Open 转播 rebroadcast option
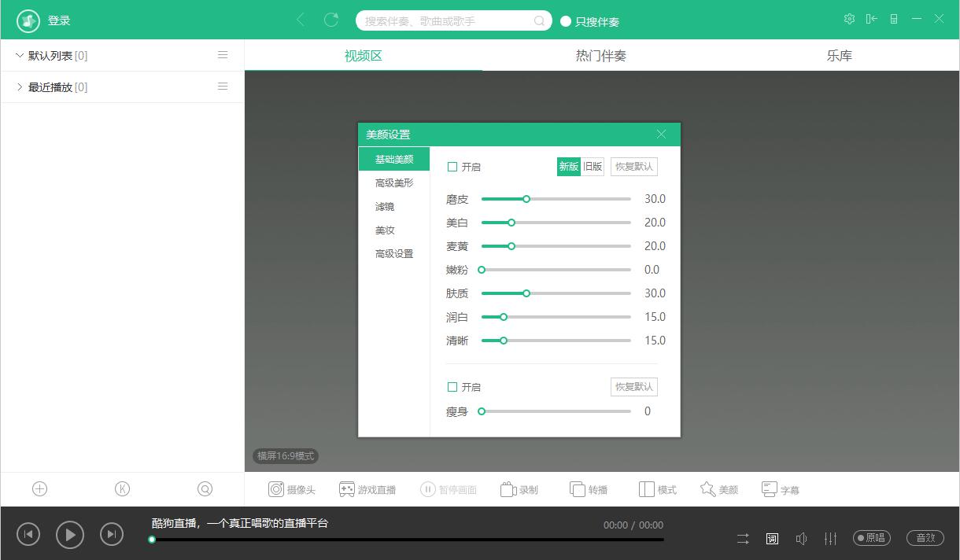This screenshot has width=960, height=560. [x=589, y=489]
